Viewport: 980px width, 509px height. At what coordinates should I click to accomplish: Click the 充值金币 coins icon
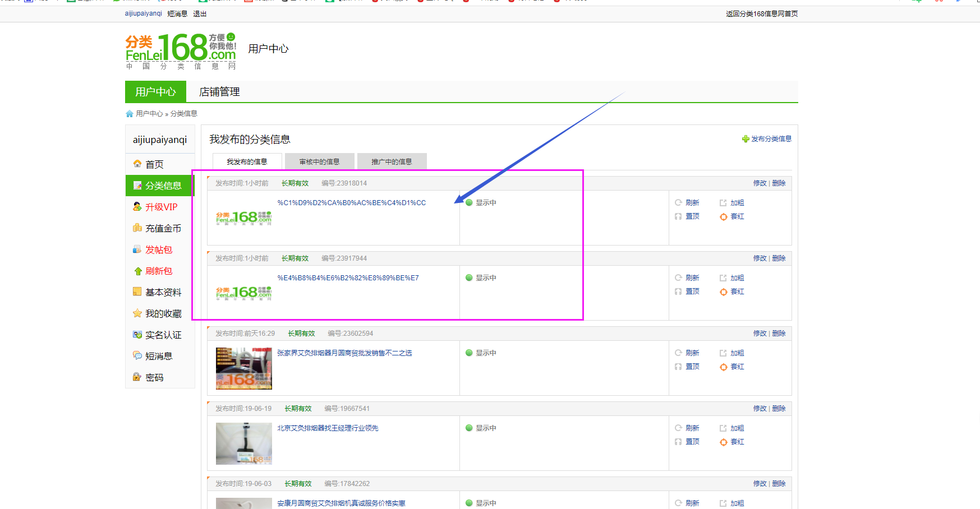click(137, 228)
